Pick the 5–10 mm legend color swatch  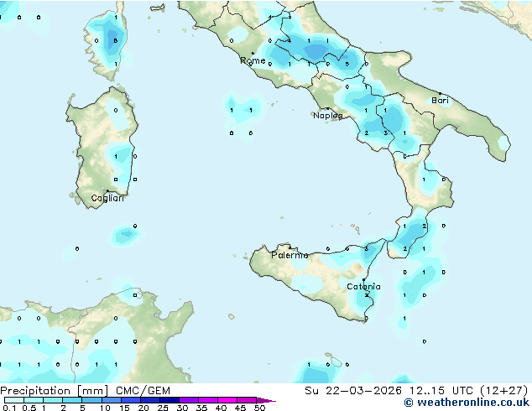point(91,400)
